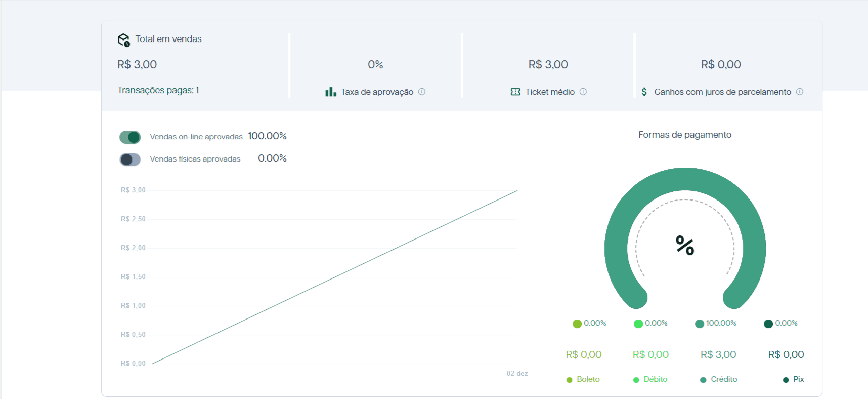This screenshot has height=399, width=868.
Task: Click the percent symbol in donut chart center
Action: click(x=685, y=246)
